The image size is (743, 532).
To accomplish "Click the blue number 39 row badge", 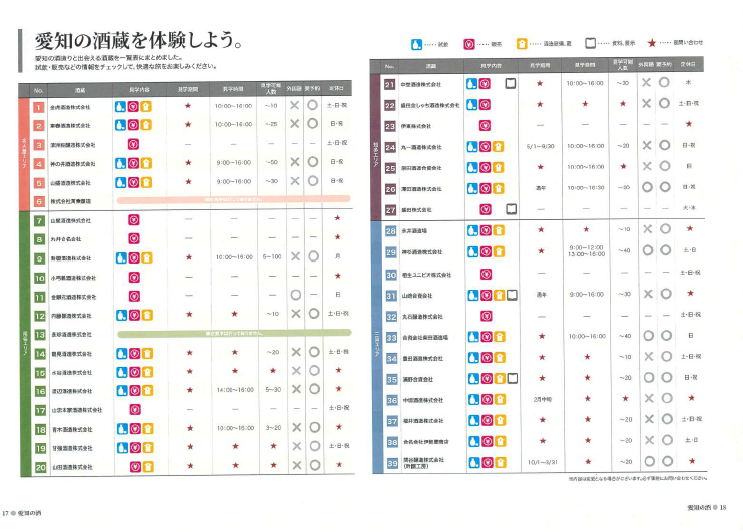I will (392, 463).
